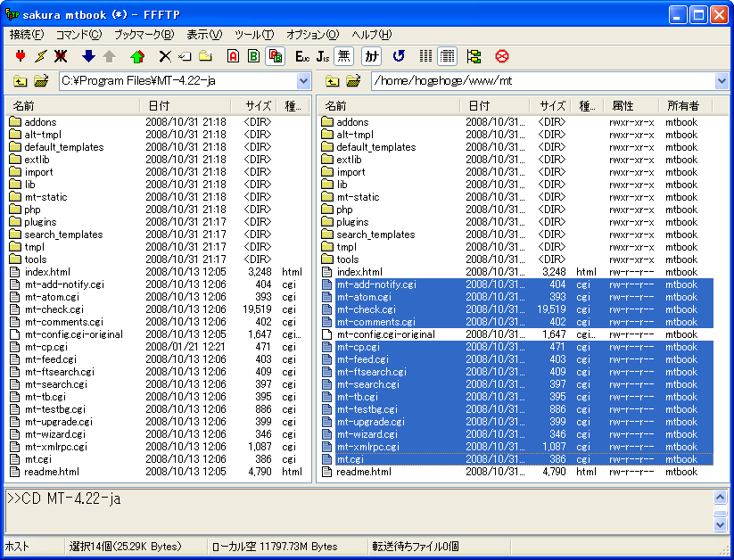The image size is (734, 560).
Task: Select remote folder extlib
Action: [x=350, y=160]
